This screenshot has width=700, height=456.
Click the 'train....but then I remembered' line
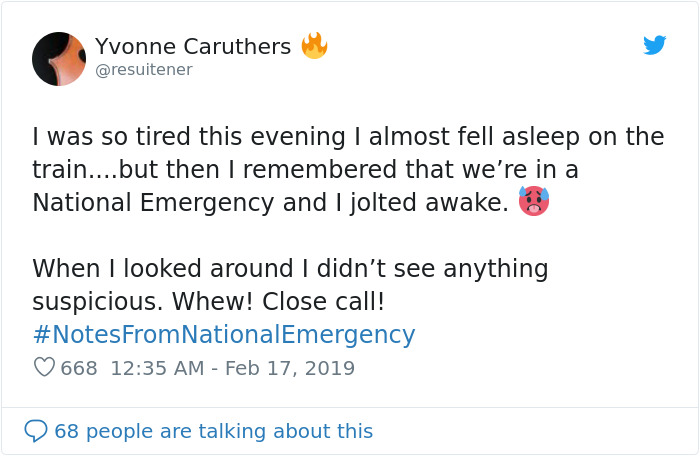[x=305, y=169]
